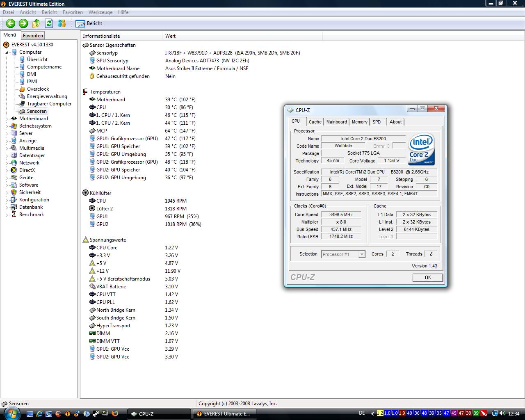Expand the Datenträger tree node
Screen dimensions: 525x420
tap(7, 156)
